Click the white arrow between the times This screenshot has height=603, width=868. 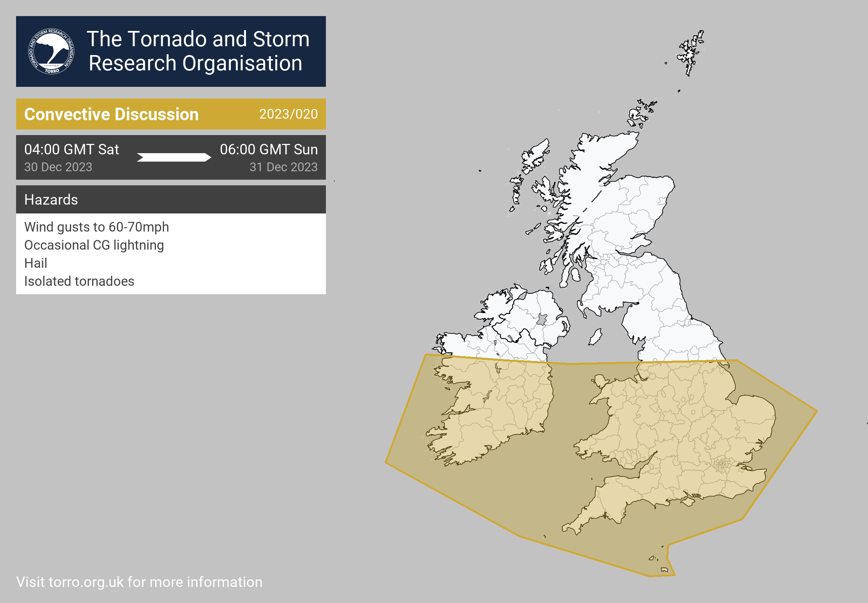(174, 157)
